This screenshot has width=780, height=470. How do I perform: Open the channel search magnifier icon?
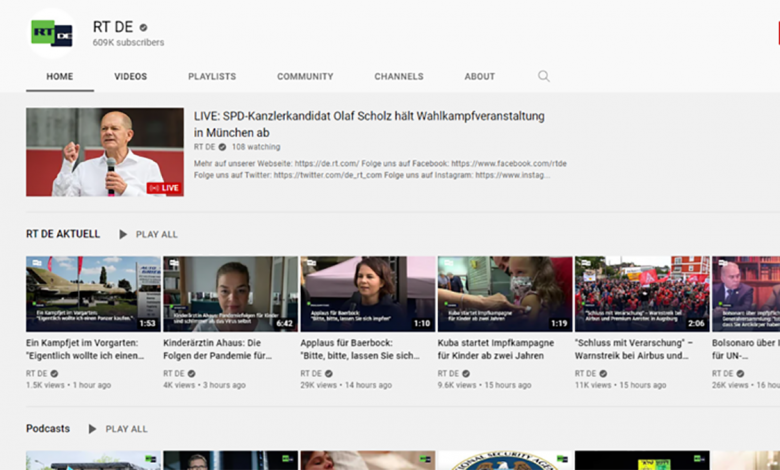tap(544, 76)
